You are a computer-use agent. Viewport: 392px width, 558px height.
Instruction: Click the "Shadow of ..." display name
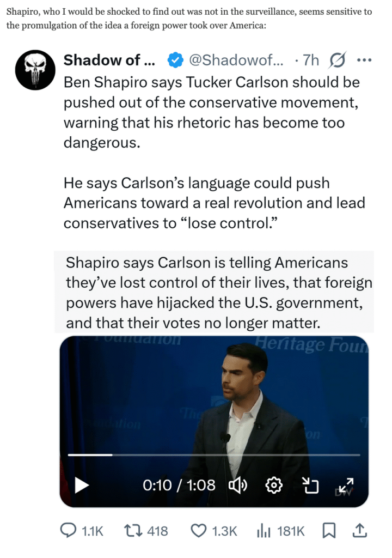(x=109, y=60)
